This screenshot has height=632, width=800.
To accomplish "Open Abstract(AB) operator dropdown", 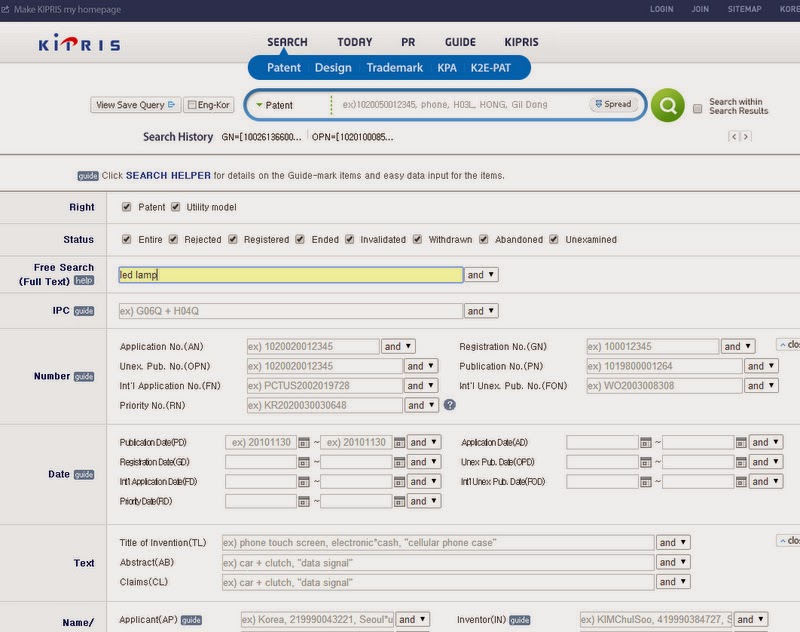I will pos(673,562).
